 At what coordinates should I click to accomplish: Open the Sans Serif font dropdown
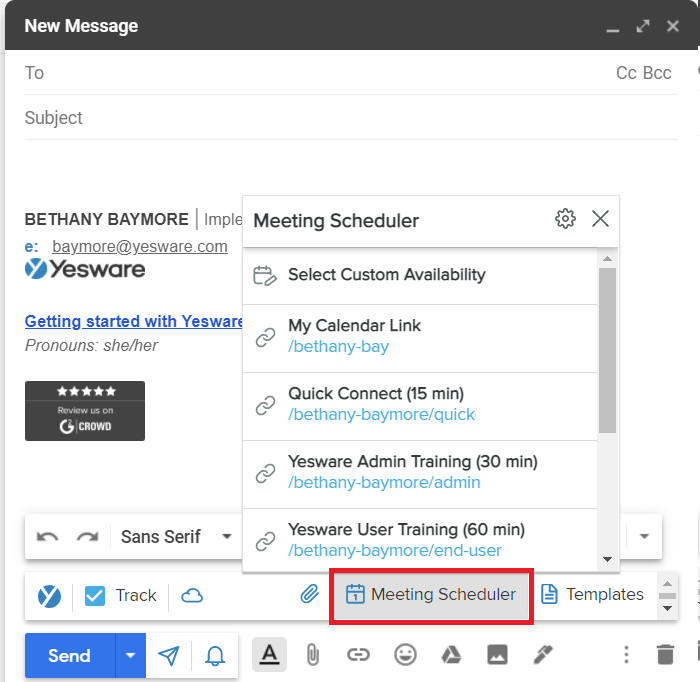coord(176,537)
